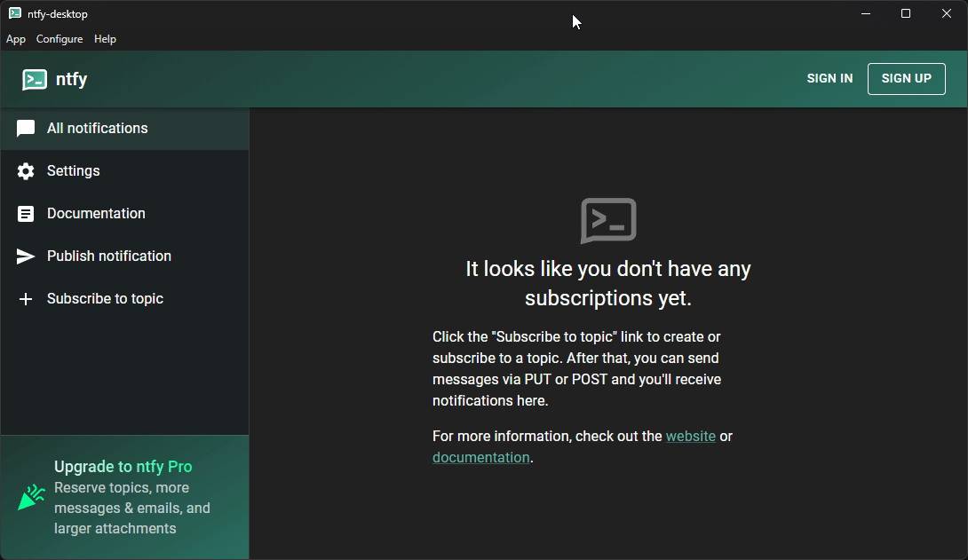Open Documentation from sidebar
The width and height of the screenshot is (968, 560).
(124, 213)
